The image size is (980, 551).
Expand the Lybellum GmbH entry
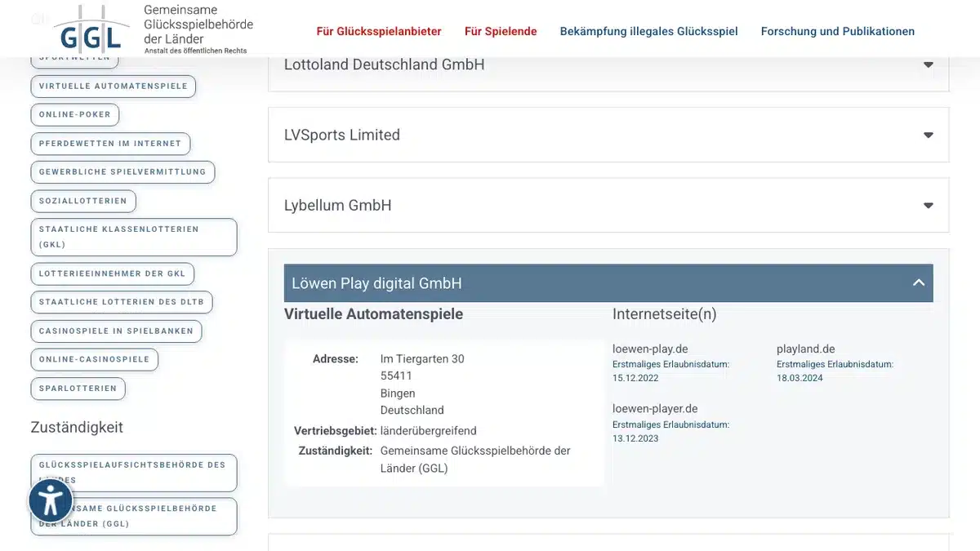pyautogui.click(x=608, y=205)
